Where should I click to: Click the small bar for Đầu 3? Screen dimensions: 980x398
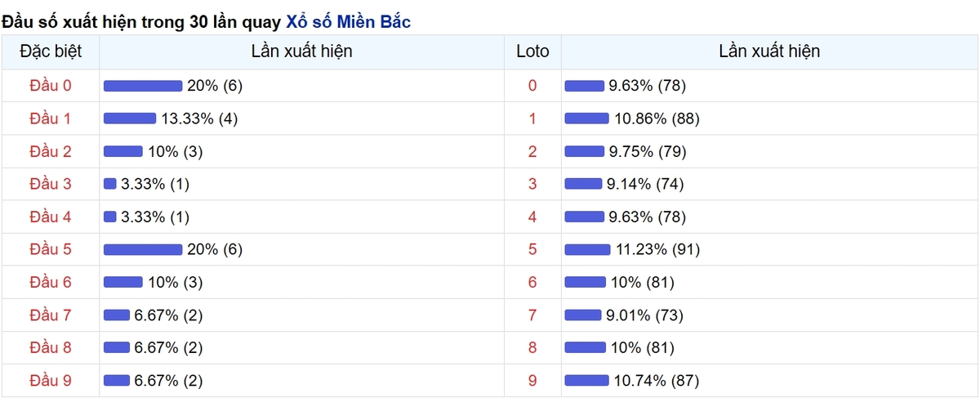[110, 184]
